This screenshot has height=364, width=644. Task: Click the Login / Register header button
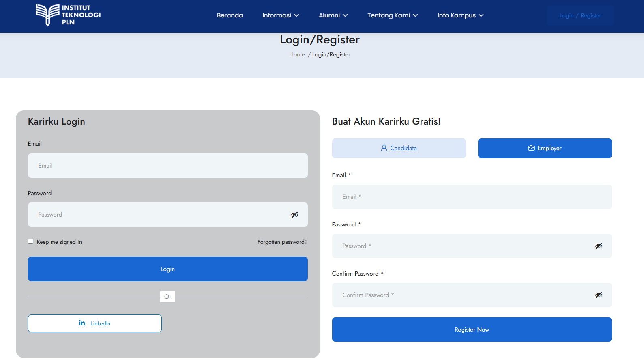coord(580,15)
